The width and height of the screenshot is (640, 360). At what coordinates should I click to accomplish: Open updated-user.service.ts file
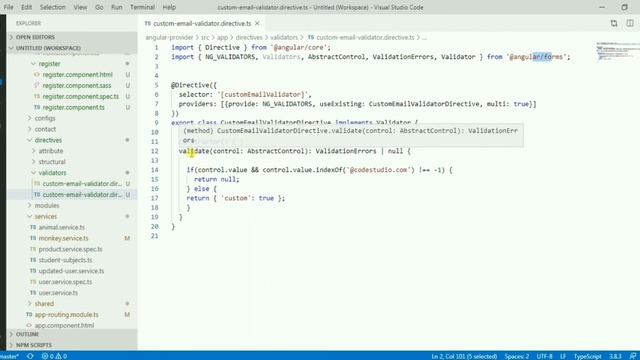coord(71,271)
